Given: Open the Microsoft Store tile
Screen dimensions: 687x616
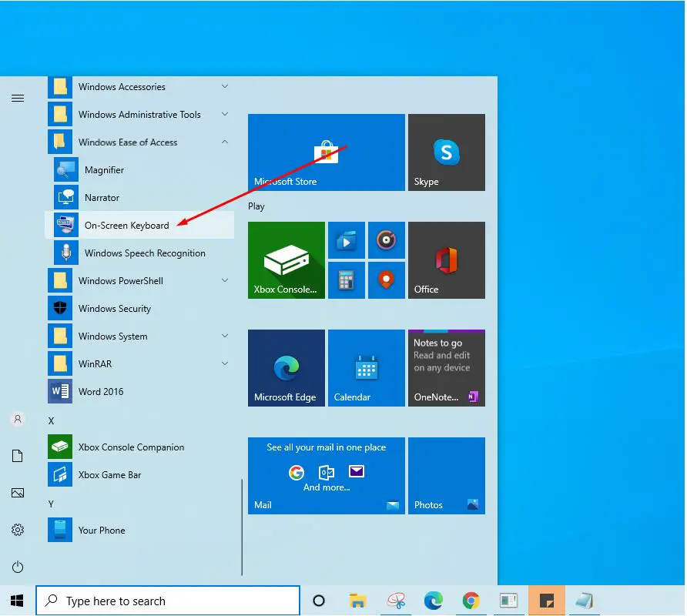Looking at the screenshot, I should [326, 152].
